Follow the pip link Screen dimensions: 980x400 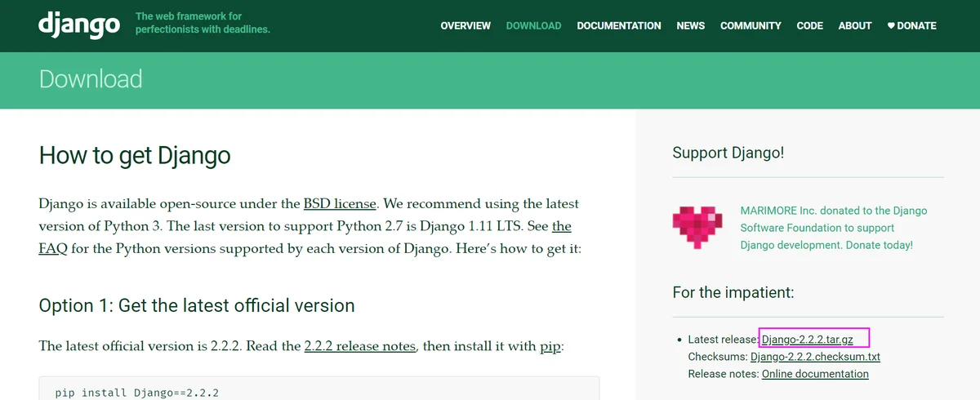[x=550, y=346]
